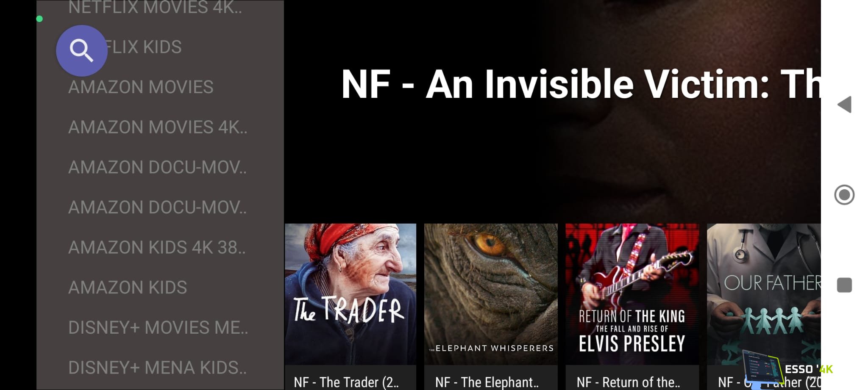868x390 pixels.
Task: Click the ESSO 4K logo watermark
Action: click(x=788, y=369)
